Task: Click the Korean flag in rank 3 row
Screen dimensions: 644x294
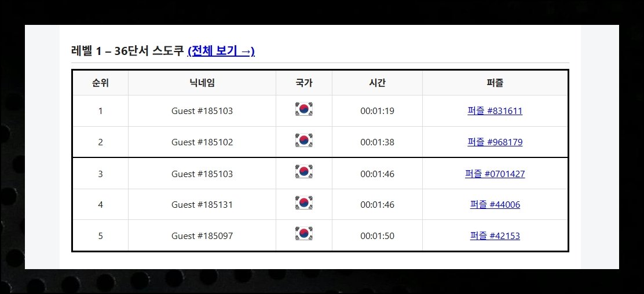Action: pos(304,171)
